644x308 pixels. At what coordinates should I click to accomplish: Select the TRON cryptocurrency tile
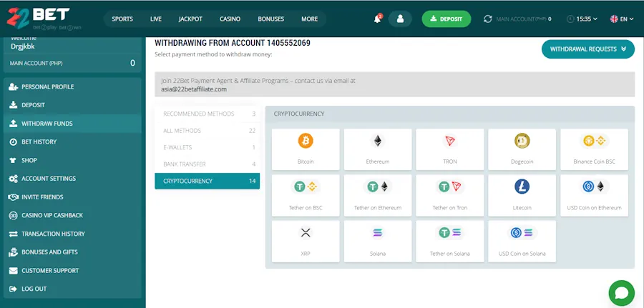[x=449, y=149]
